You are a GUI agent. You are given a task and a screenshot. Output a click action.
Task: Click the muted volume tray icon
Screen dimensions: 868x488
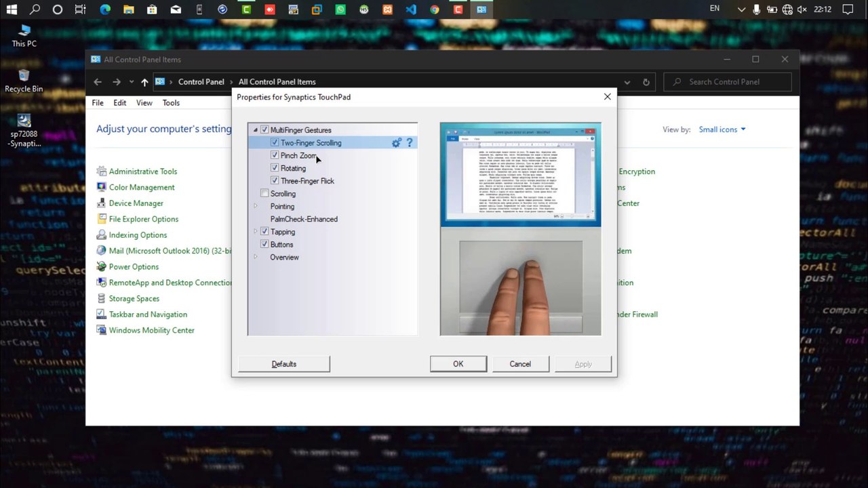point(802,9)
